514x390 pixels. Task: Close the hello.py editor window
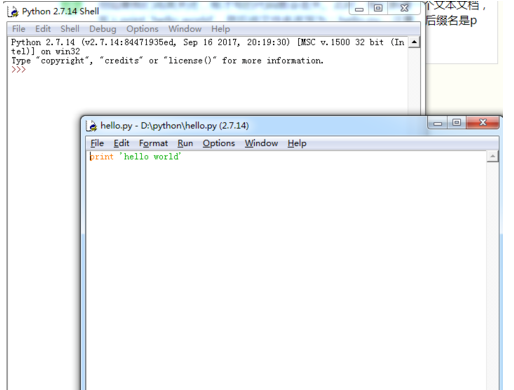pos(483,123)
